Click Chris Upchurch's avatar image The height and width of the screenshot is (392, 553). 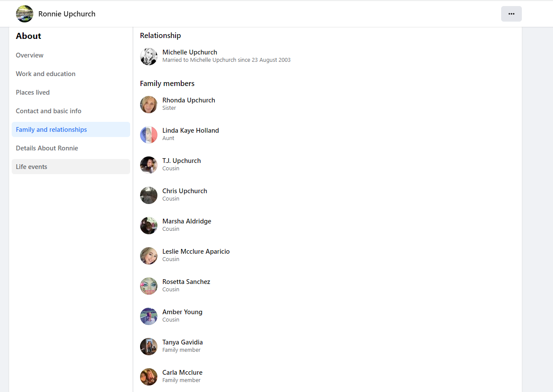coord(149,195)
